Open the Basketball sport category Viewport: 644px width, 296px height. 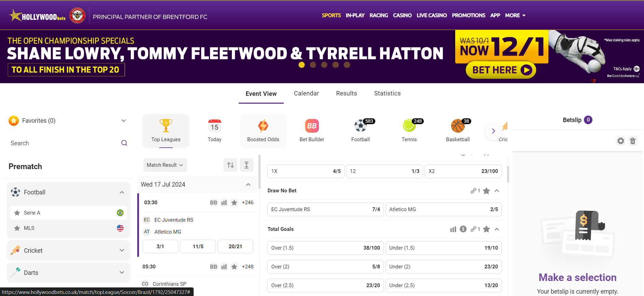tap(458, 126)
